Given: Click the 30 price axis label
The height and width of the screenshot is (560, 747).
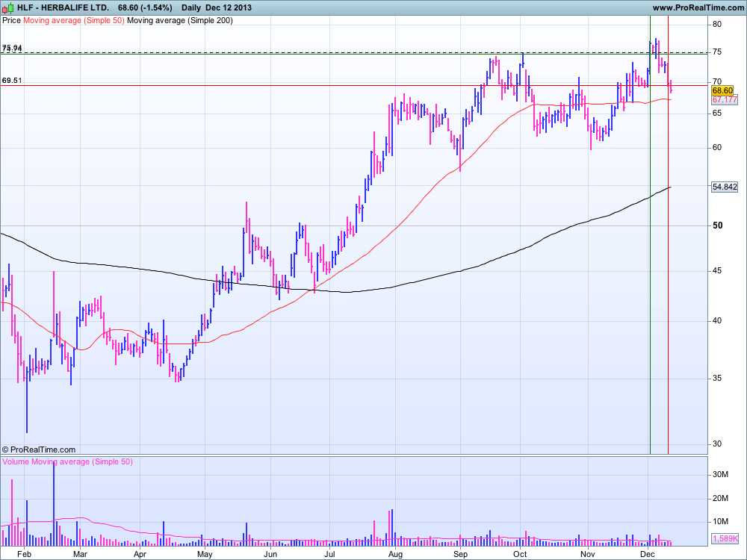Looking at the screenshot, I should (717, 444).
